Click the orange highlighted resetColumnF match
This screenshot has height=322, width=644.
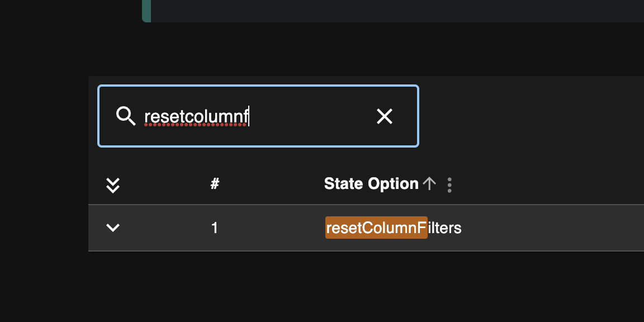click(x=376, y=228)
